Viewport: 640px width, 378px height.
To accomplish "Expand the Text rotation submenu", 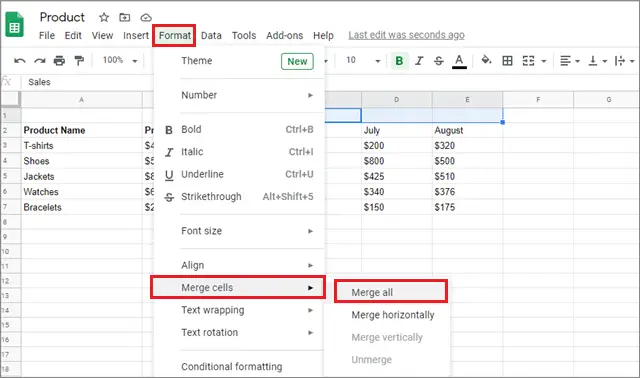I will pos(239,333).
